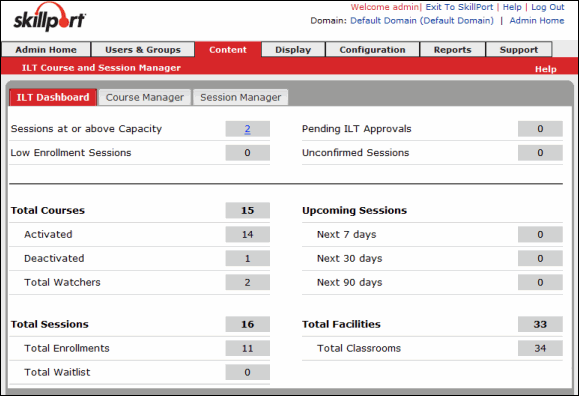Click the Total Classrooms value 34
The height and width of the screenshot is (396, 579).
pos(540,348)
